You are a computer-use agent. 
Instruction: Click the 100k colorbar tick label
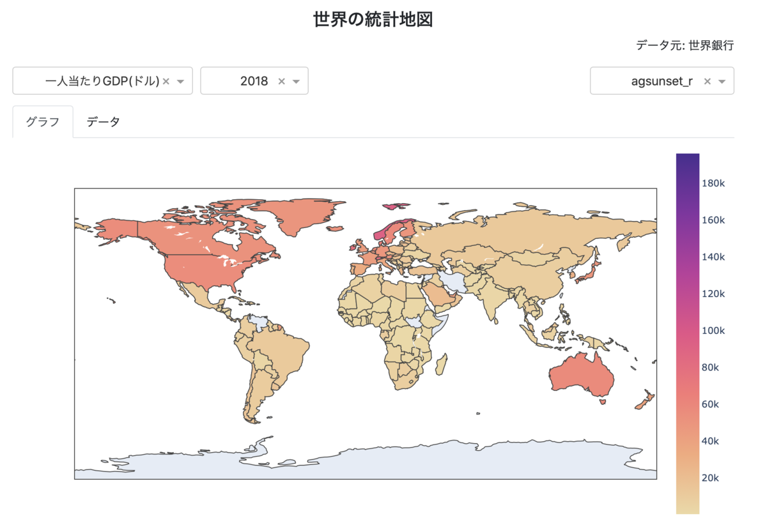click(713, 331)
